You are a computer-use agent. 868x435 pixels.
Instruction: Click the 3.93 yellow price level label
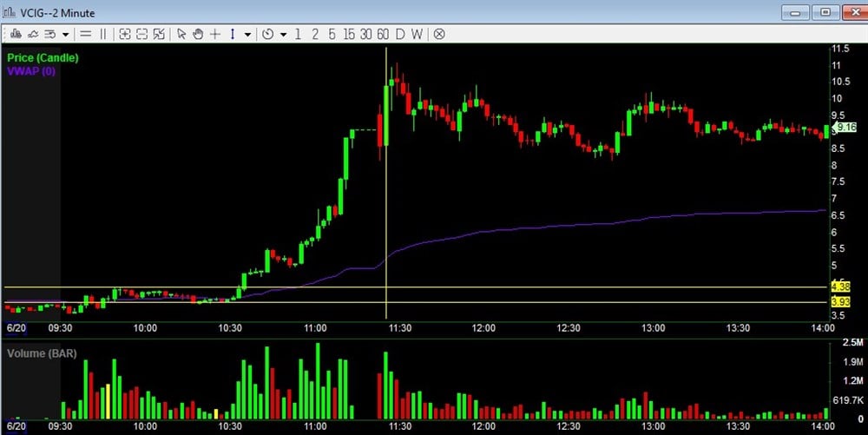click(840, 301)
